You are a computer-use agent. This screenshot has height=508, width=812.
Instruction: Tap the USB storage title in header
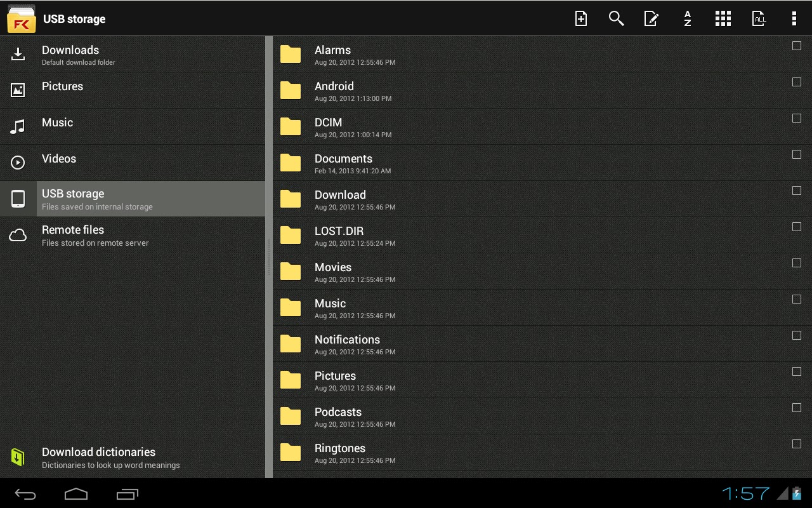[74, 19]
